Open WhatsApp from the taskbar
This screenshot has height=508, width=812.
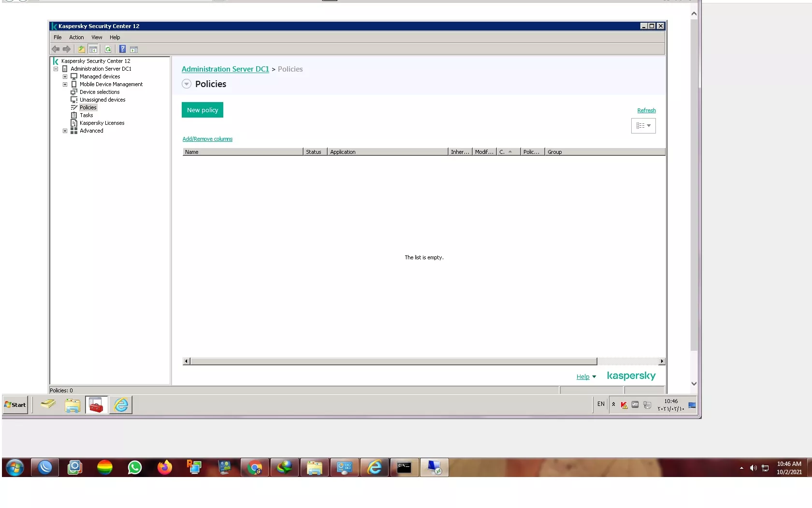coord(135,468)
